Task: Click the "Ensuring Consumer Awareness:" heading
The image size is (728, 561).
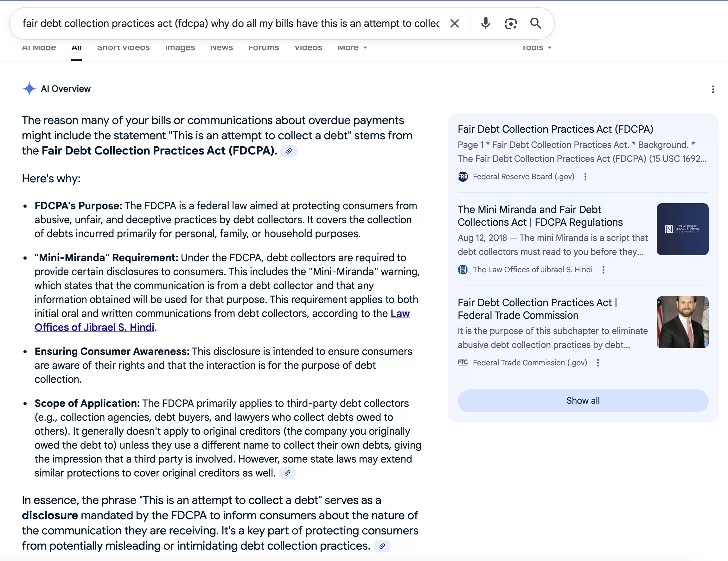Action: [x=112, y=351]
